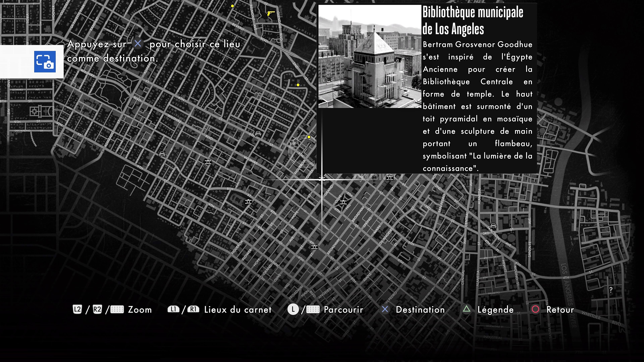Screen dimensions: 644x362
Task: Click the touchpad glyph beside Zoom
Action: 117,310
